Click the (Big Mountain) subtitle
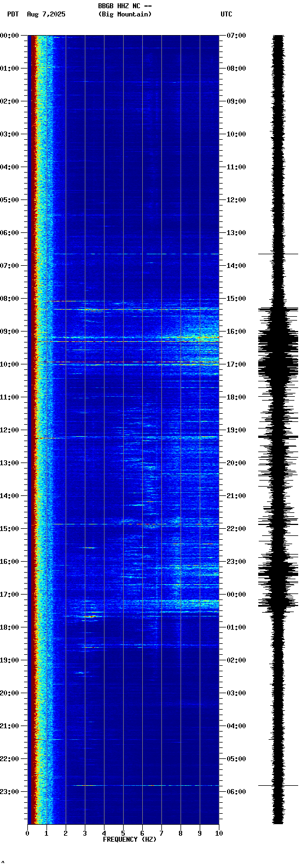The height and width of the screenshot is (868, 302). [x=125, y=14]
